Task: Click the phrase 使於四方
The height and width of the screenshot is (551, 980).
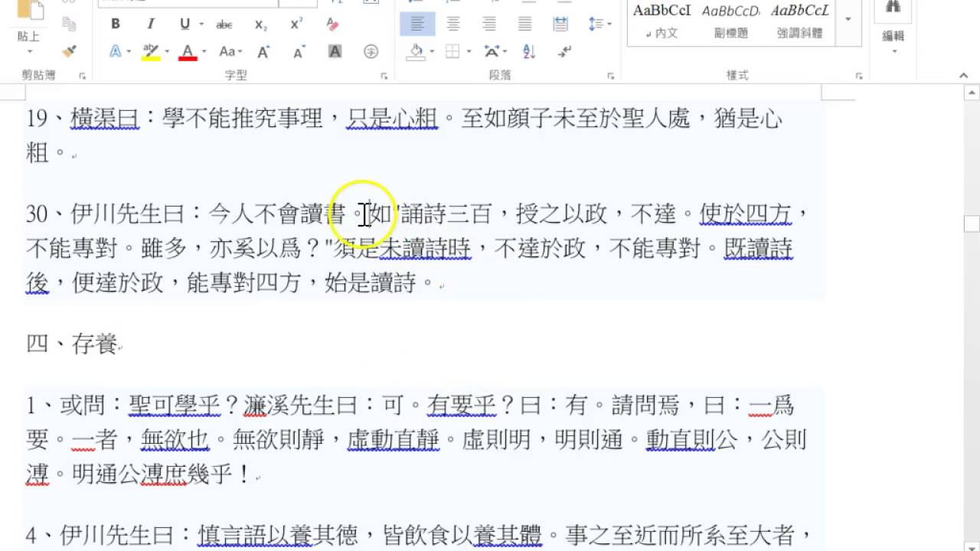Action: point(745,214)
